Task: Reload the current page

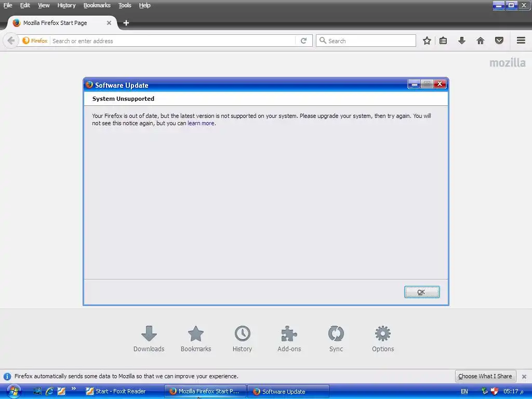Action: tap(303, 41)
